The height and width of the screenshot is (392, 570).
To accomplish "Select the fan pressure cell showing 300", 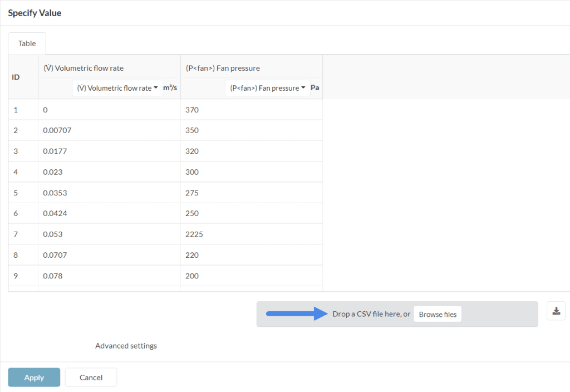I will [251, 172].
